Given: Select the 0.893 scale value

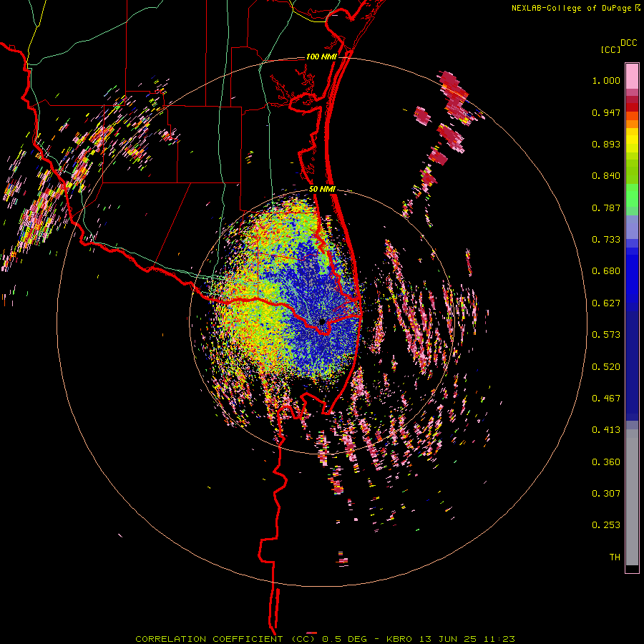Looking at the screenshot, I should pyautogui.click(x=606, y=144).
